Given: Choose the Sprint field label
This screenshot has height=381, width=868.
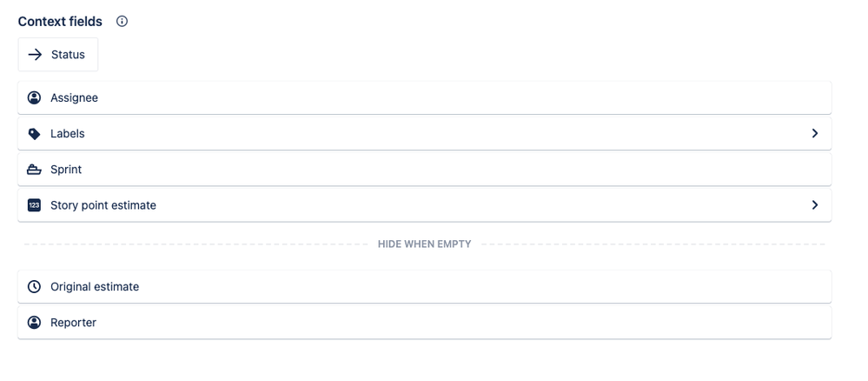Looking at the screenshot, I should (66, 170).
